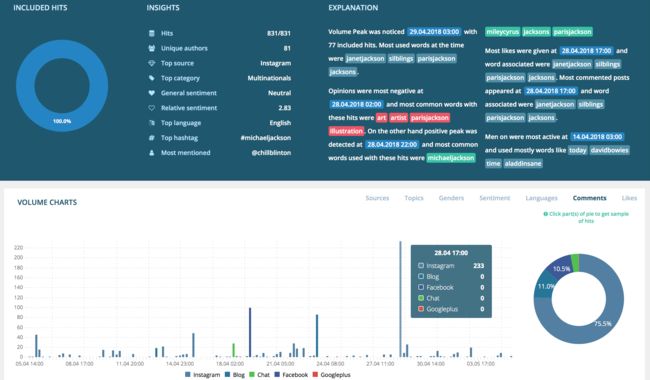650x380 pixels.
Task: Switch to the Sources tab
Action: [377, 198]
